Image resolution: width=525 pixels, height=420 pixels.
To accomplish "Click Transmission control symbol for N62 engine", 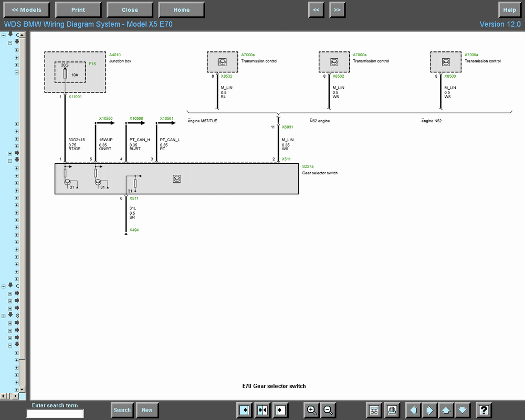I will coord(334,62).
